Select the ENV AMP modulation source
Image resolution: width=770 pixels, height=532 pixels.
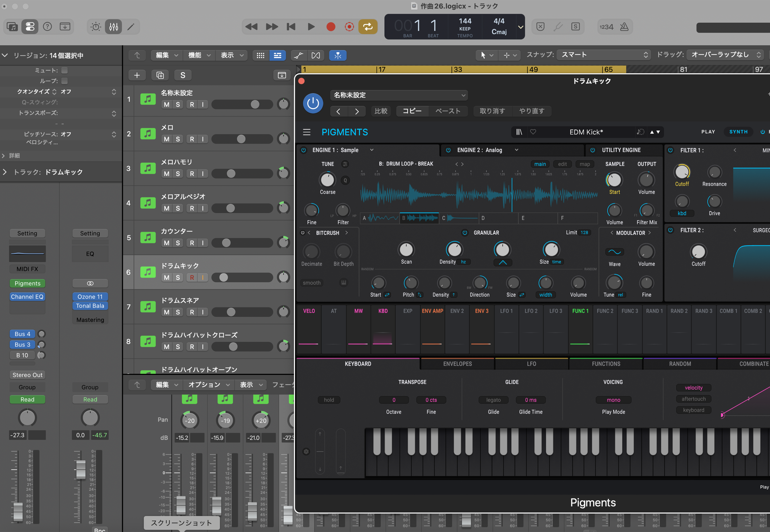432,329
